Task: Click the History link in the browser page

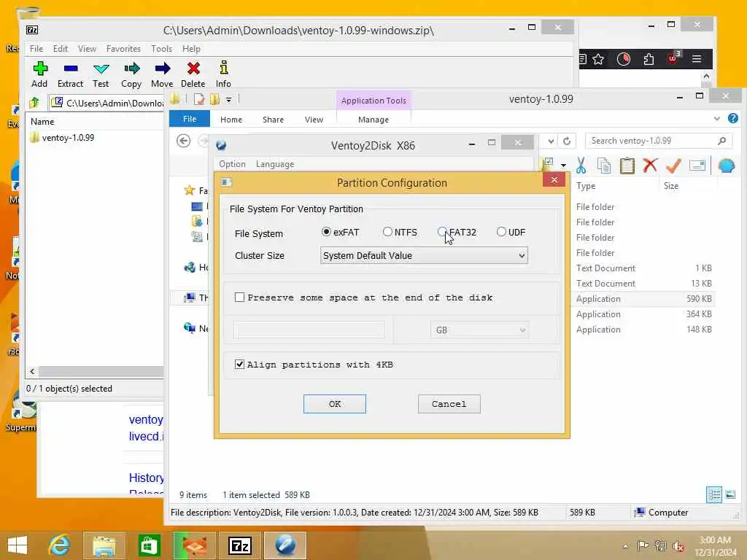Action: point(146,478)
